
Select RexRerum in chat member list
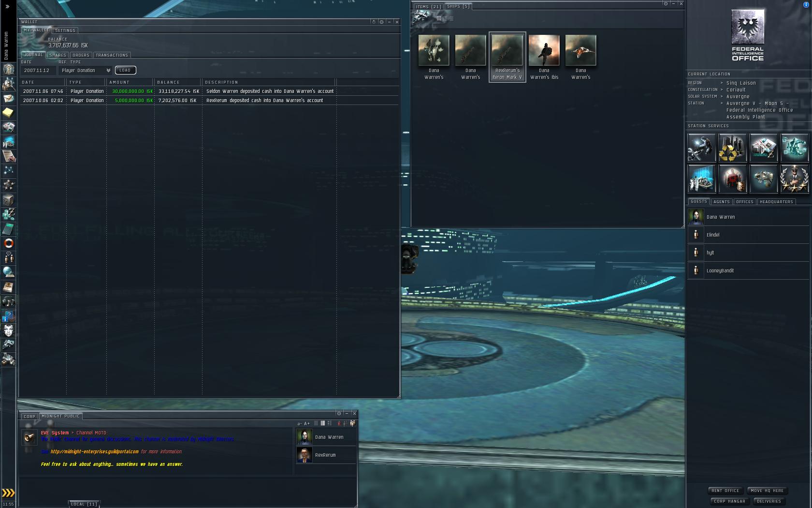pyautogui.click(x=326, y=455)
